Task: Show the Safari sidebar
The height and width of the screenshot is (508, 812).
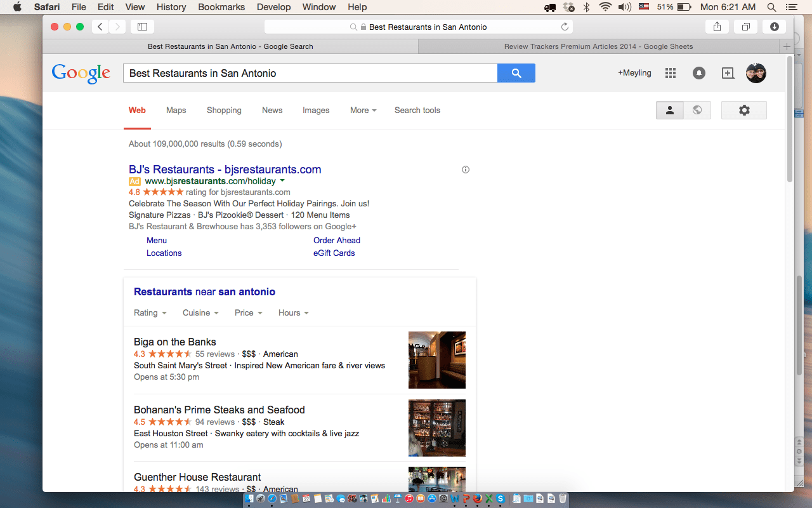Action: (x=142, y=27)
